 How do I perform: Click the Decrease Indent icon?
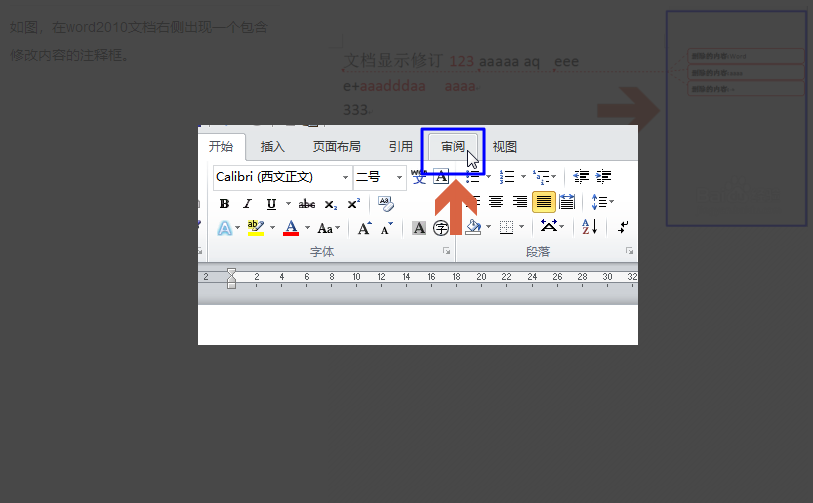[581, 177]
